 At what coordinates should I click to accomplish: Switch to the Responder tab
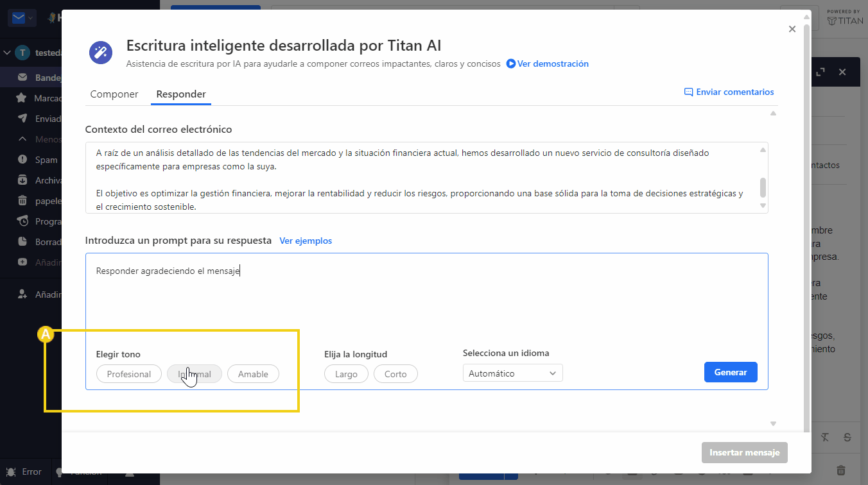pos(181,94)
